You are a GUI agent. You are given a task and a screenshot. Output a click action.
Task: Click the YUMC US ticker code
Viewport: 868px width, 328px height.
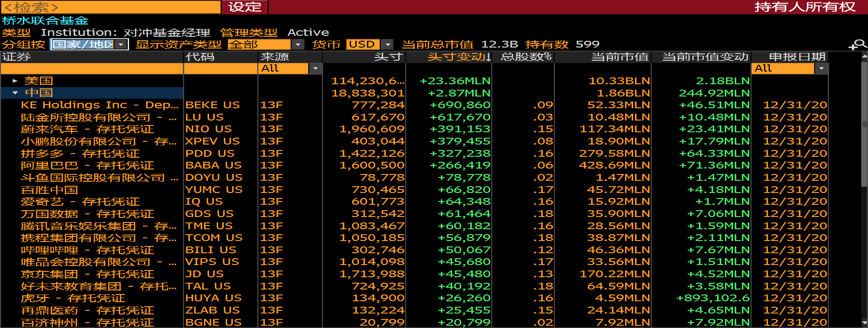[x=214, y=190]
